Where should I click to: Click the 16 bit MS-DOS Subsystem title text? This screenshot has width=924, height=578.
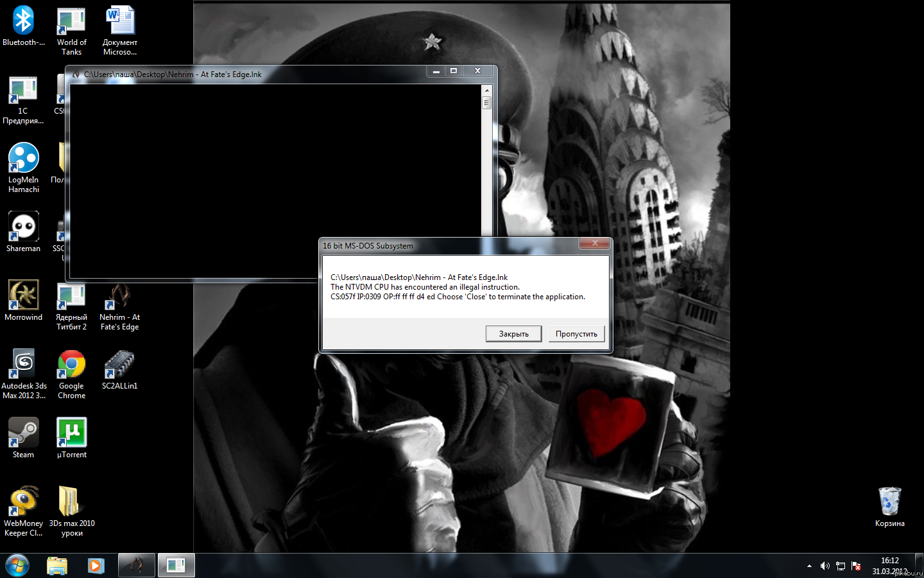pos(368,246)
